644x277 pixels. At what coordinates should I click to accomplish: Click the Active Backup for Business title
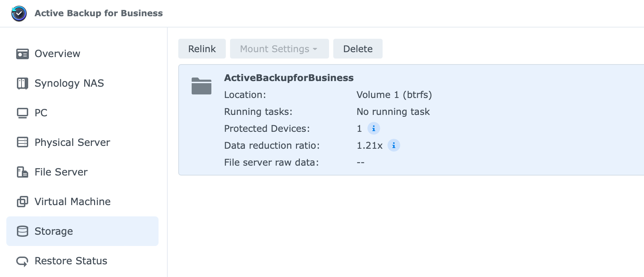click(x=99, y=13)
